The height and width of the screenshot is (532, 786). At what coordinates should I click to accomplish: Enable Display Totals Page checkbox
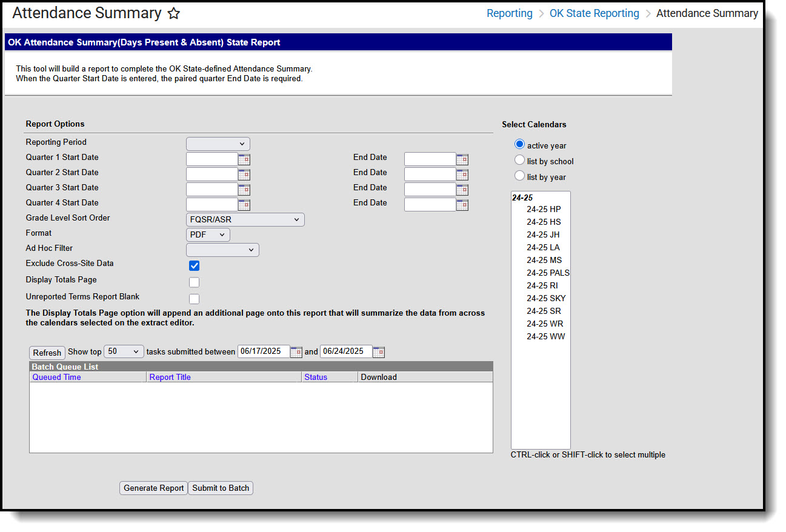(194, 282)
